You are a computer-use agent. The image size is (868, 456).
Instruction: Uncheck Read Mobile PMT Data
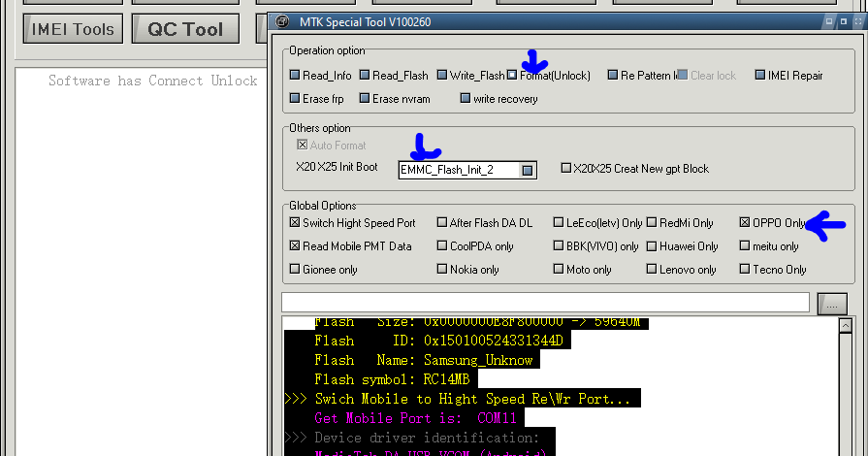(295, 245)
